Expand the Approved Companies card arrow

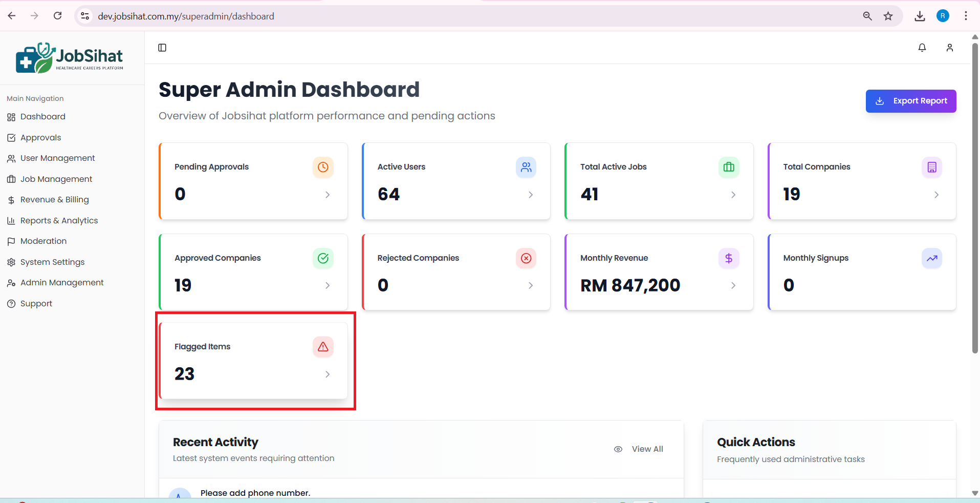coord(328,285)
